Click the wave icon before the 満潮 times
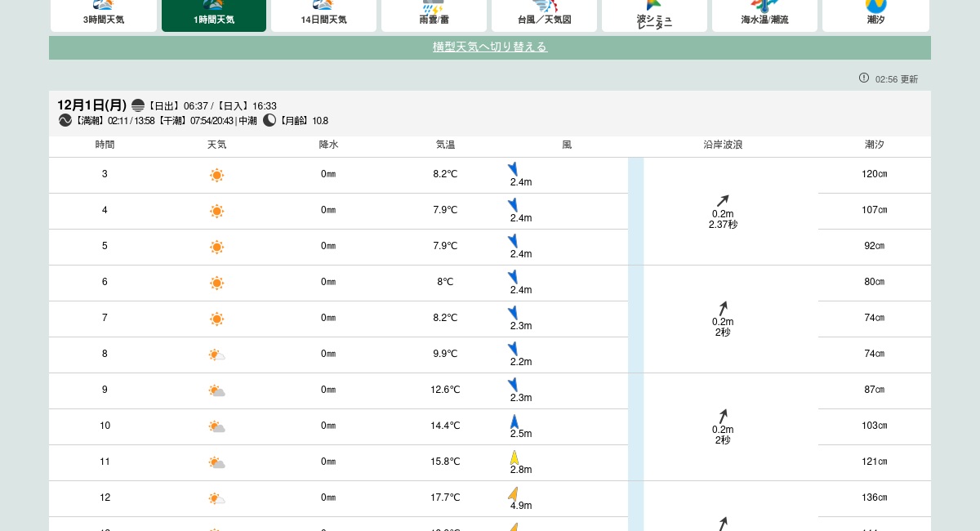Image resolution: width=980 pixels, height=531 pixels. [x=65, y=120]
